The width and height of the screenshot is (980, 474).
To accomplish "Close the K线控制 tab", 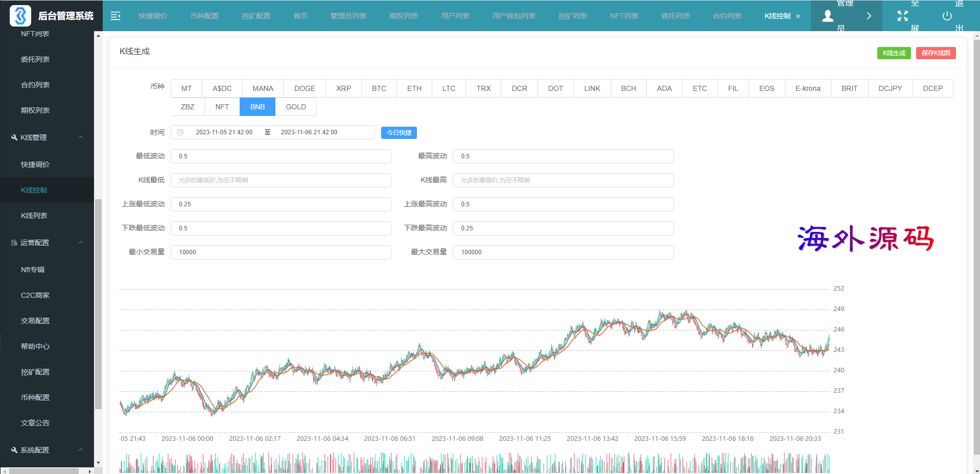I will (798, 16).
